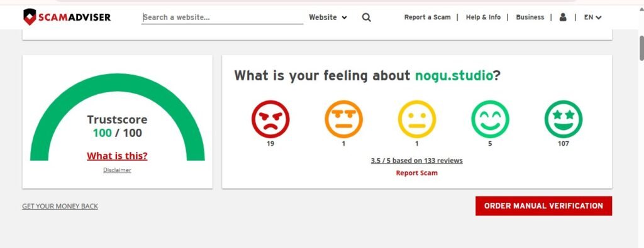Open the Business menu item
Image resolution: width=644 pixels, height=248 pixels.
click(530, 17)
